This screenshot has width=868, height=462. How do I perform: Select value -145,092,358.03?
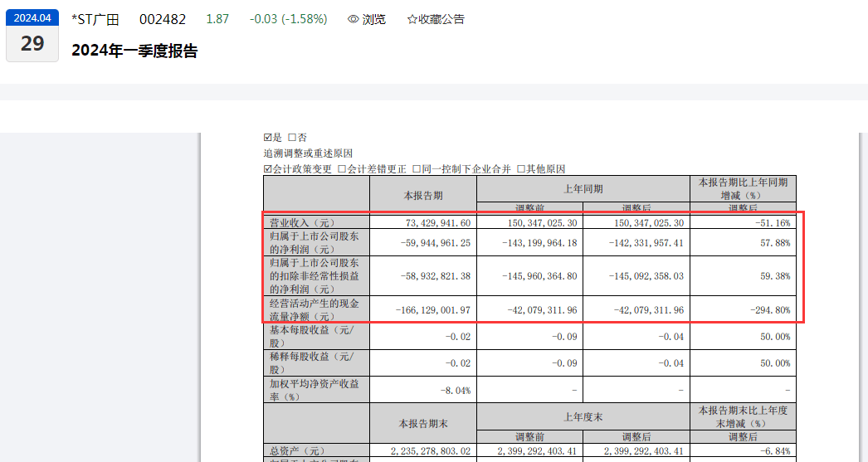coord(646,276)
